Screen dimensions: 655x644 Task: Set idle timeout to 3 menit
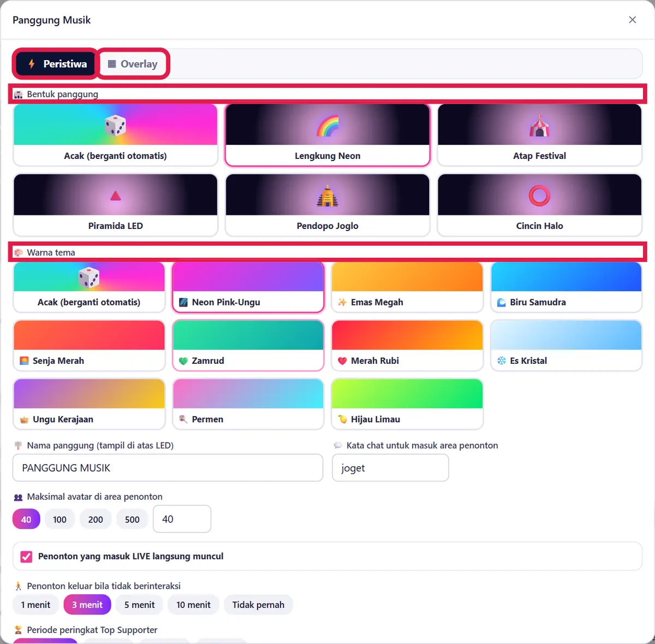click(87, 605)
